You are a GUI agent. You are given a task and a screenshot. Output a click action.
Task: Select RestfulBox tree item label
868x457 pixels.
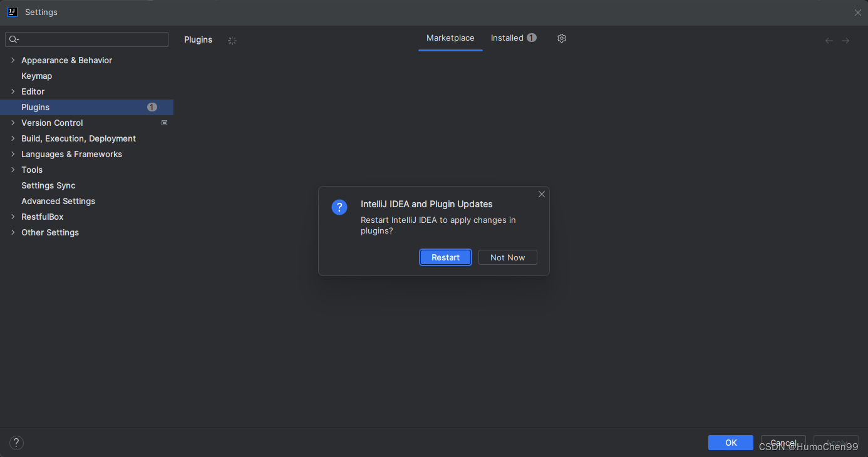click(43, 217)
